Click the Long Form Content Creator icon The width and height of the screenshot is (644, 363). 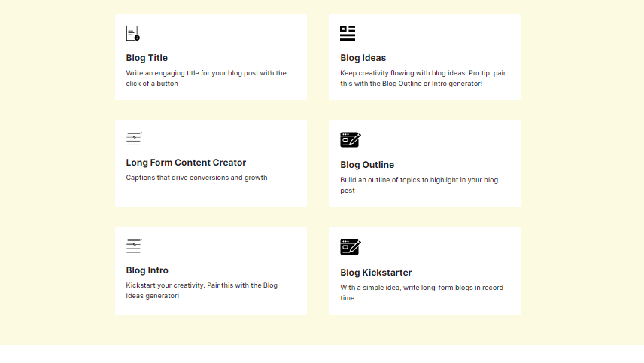(134, 139)
